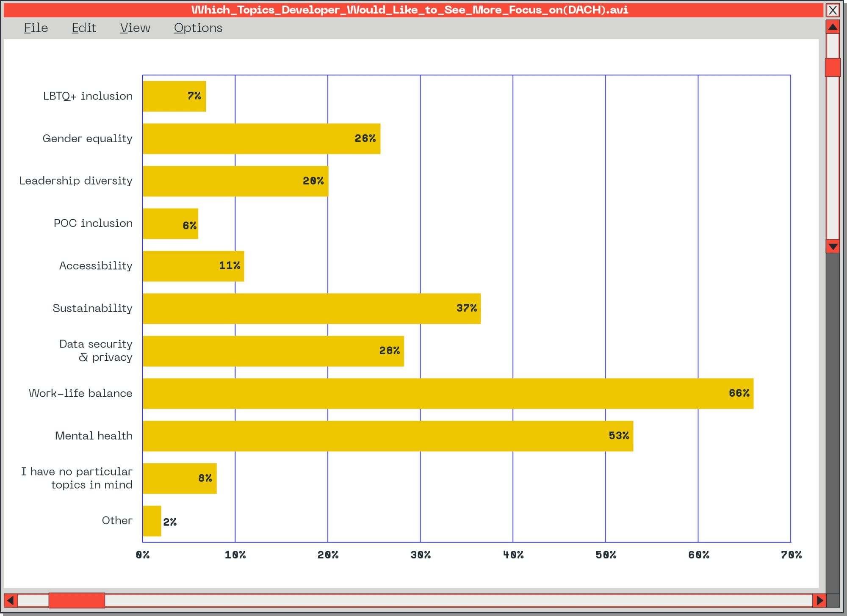847x616 pixels.
Task: Open the File menu
Action: coord(36,28)
